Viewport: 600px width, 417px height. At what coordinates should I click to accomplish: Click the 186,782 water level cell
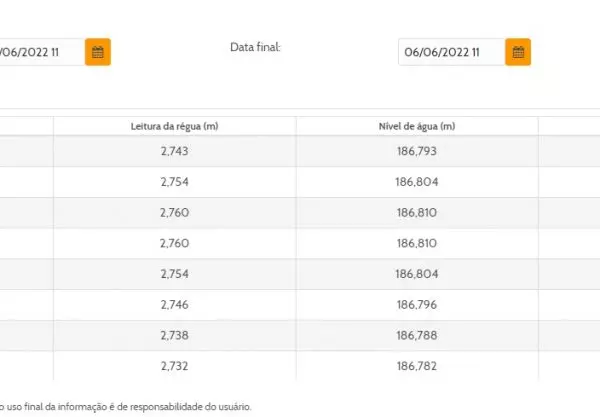click(417, 365)
